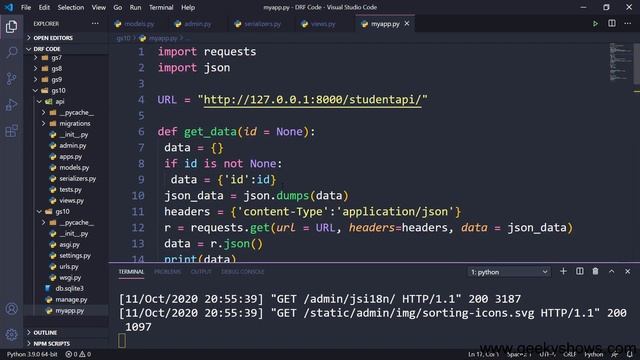The image size is (640, 360).
Task: Switch to the admin.py tab
Action: click(198, 24)
